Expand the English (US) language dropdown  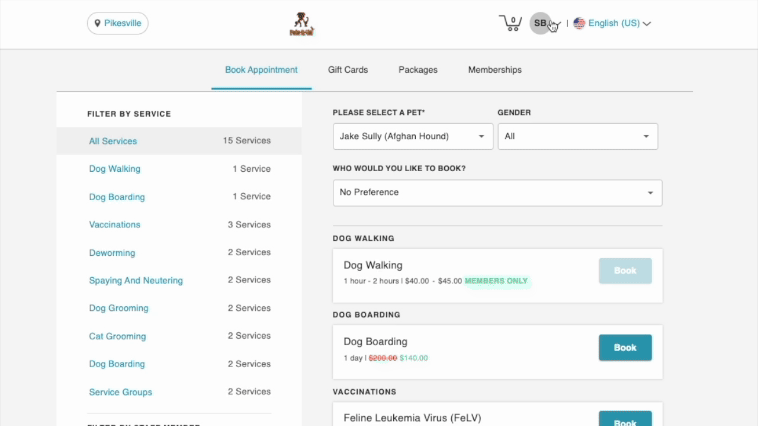pyautogui.click(x=620, y=23)
